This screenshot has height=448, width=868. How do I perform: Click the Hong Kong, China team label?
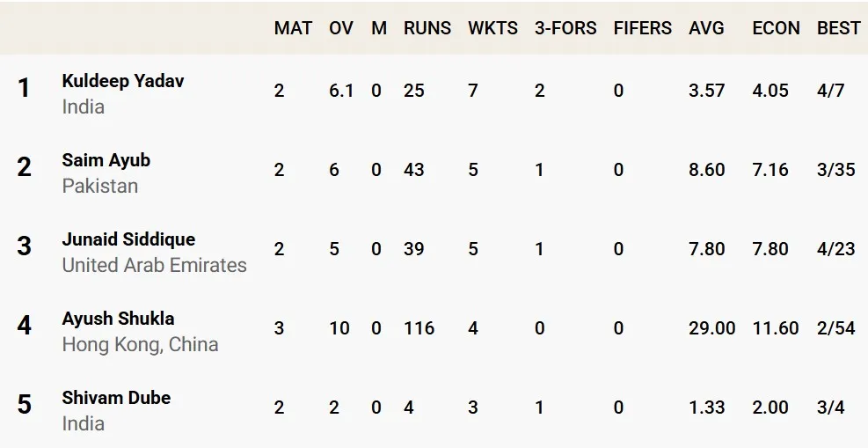[140, 344]
